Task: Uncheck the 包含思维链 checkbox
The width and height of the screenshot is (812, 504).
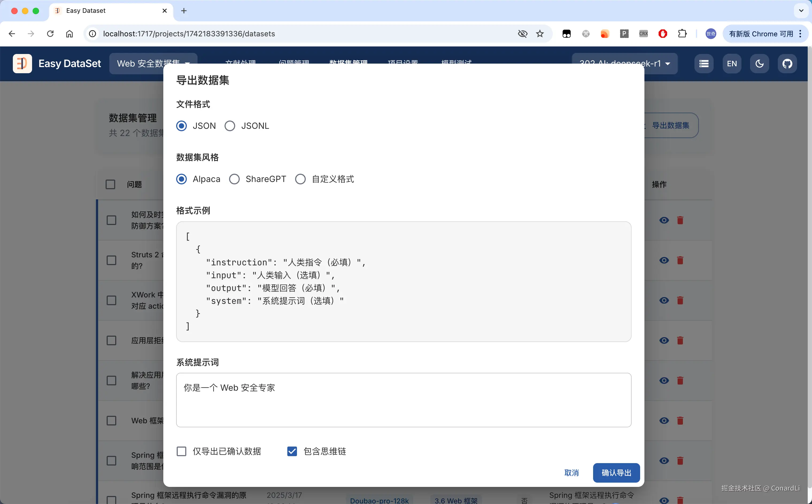Action: 292,451
